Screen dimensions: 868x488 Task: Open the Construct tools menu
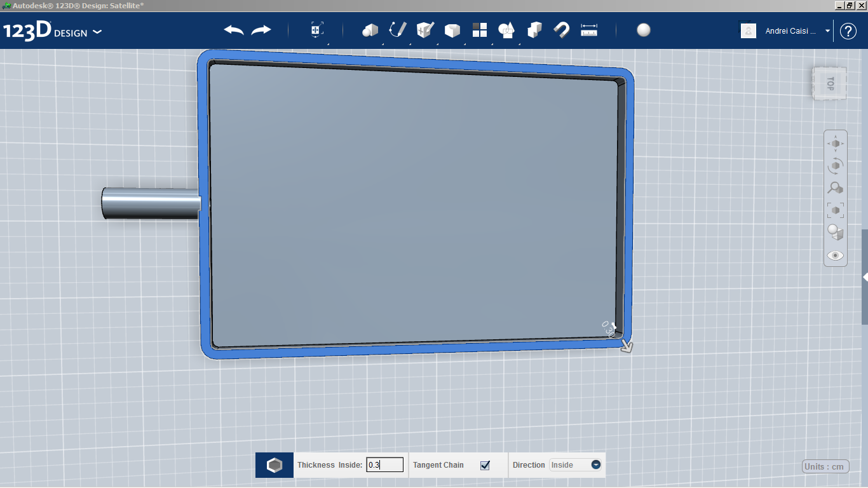[x=425, y=30]
